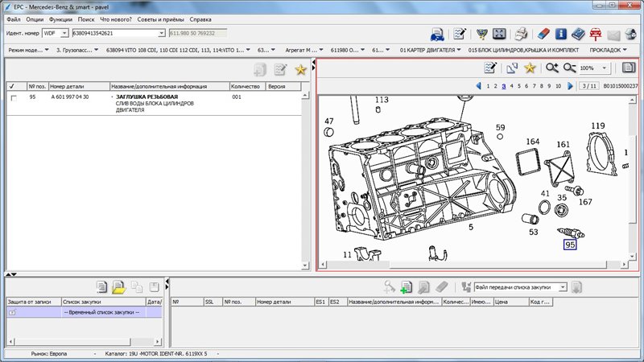Image resolution: width=644 pixels, height=362 pixels.
Task: Open the zoom percentage dropdown at 100%
Action: pyautogui.click(x=605, y=68)
